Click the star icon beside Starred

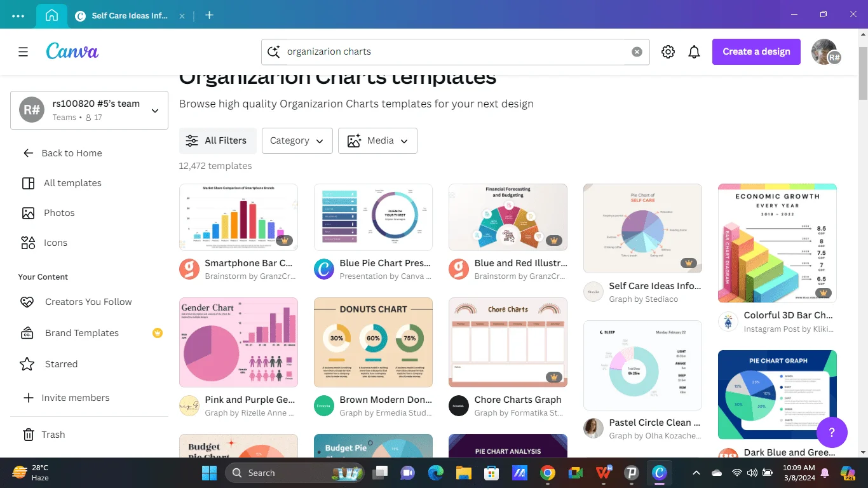pyautogui.click(x=27, y=364)
